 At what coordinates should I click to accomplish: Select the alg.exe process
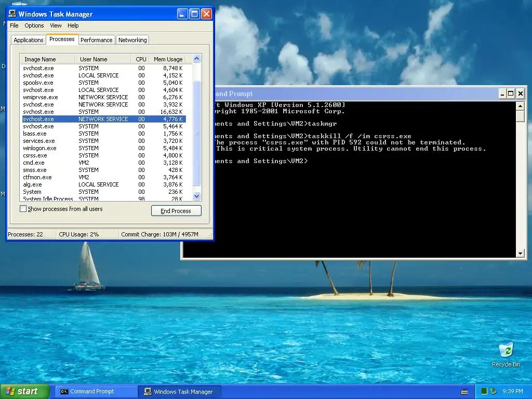coord(104,184)
